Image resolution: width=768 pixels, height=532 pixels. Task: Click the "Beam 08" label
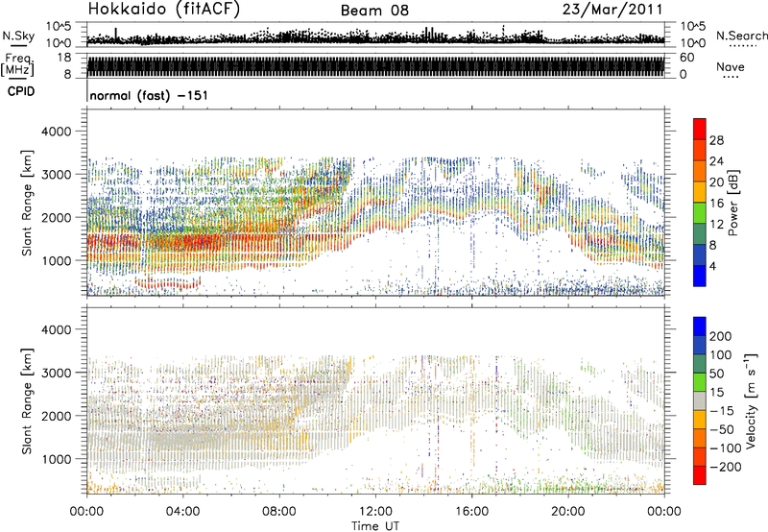[374, 11]
